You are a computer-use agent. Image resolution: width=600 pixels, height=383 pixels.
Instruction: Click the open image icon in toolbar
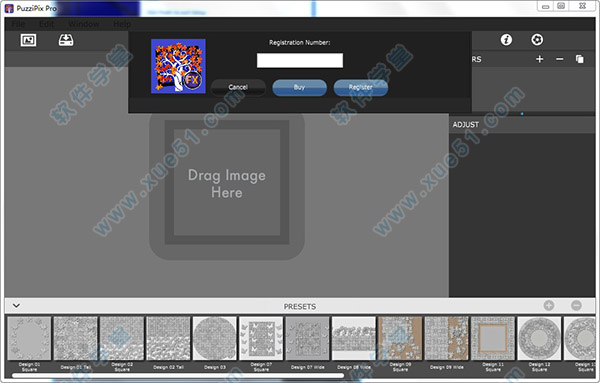(x=28, y=40)
